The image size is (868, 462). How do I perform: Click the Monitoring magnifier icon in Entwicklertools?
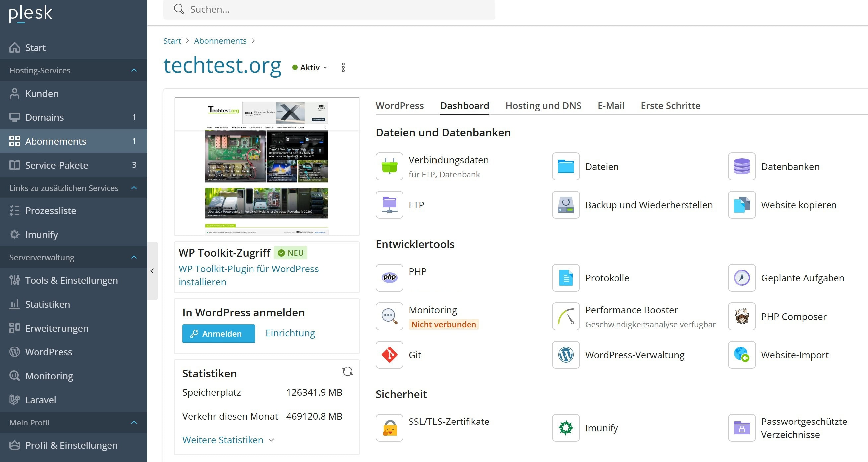tap(389, 316)
